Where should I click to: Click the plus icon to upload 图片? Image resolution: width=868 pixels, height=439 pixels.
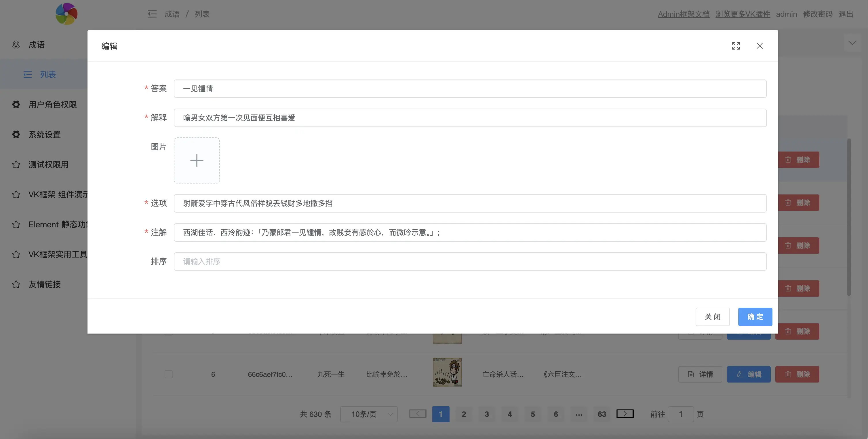click(x=197, y=160)
